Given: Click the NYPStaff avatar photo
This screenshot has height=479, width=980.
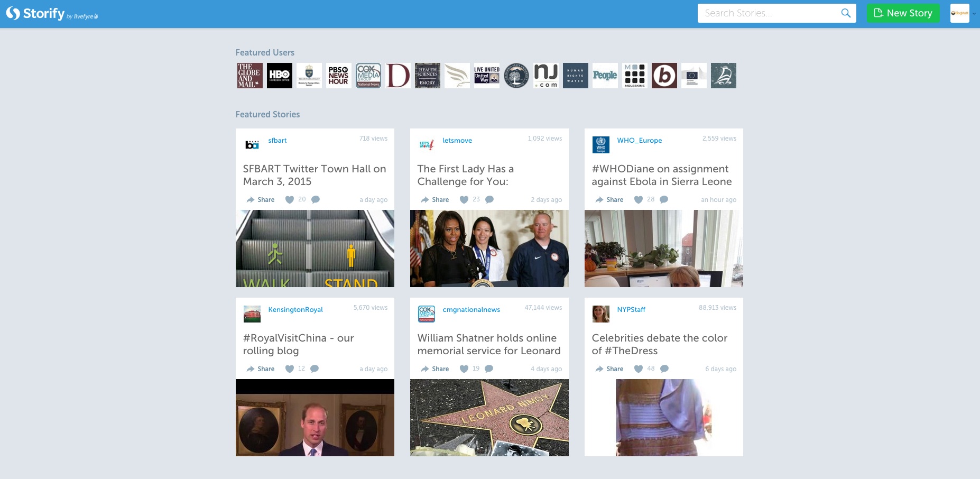Looking at the screenshot, I should (601, 314).
